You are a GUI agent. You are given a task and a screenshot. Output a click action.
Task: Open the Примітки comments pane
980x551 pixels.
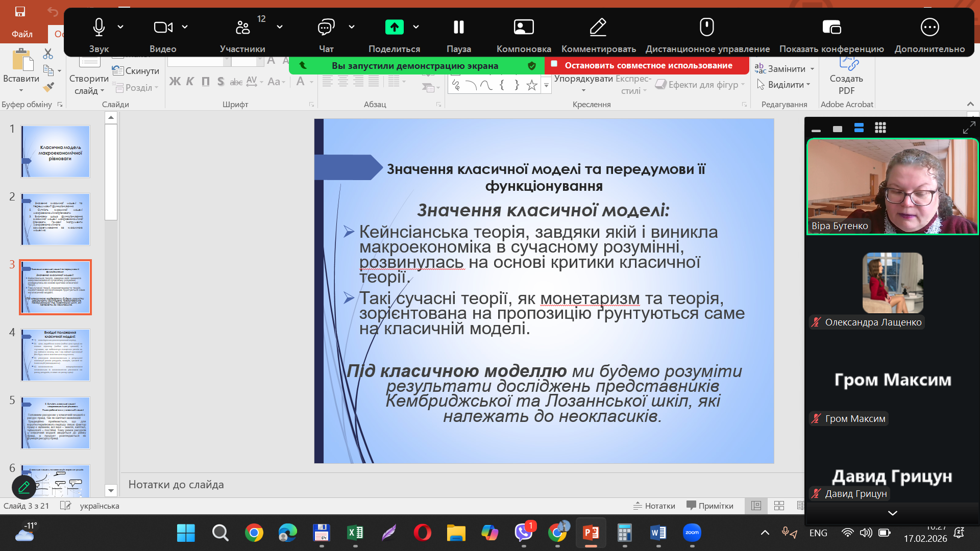point(710,506)
